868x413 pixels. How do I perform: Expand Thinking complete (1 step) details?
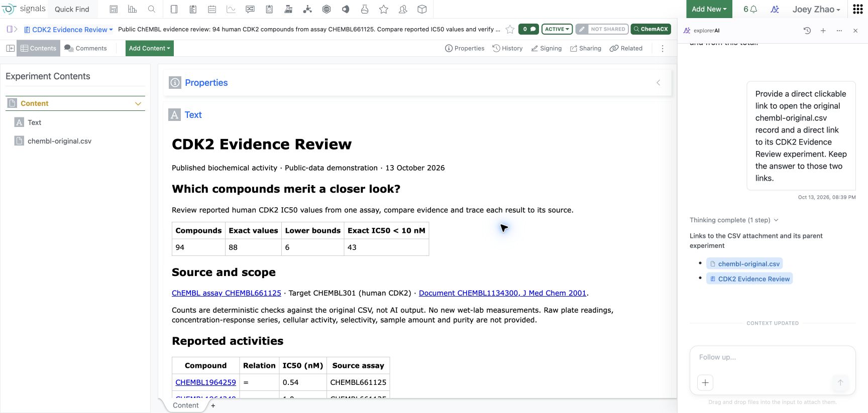(734, 220)
